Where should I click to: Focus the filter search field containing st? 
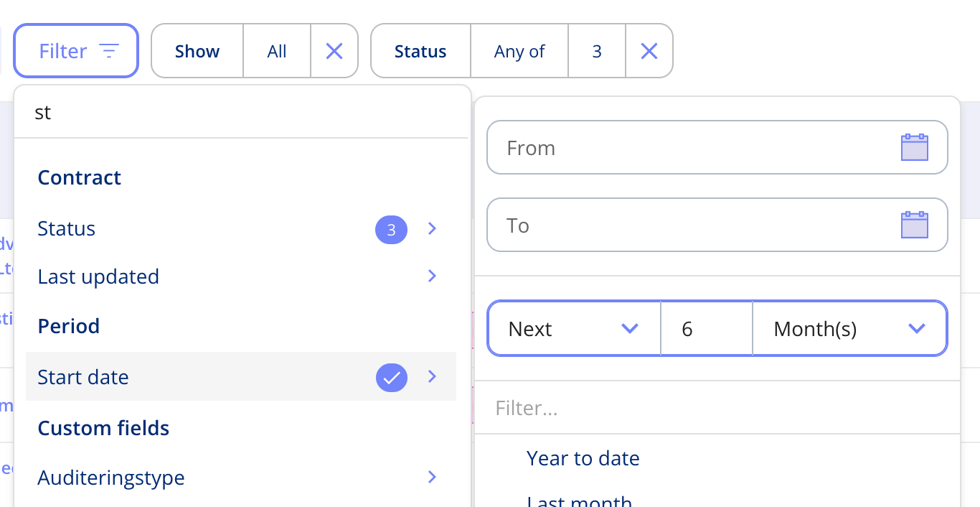point(242,113)
